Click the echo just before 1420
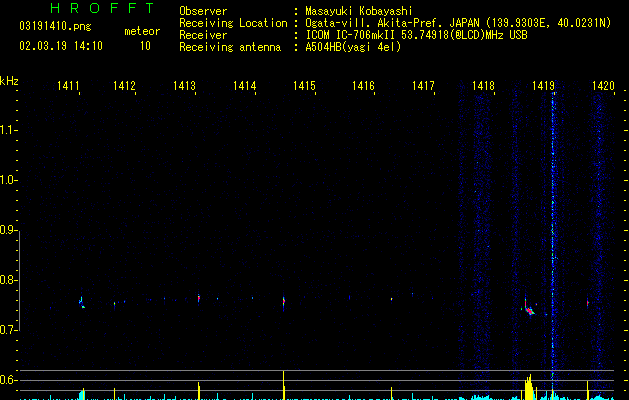 pos(588,303)
